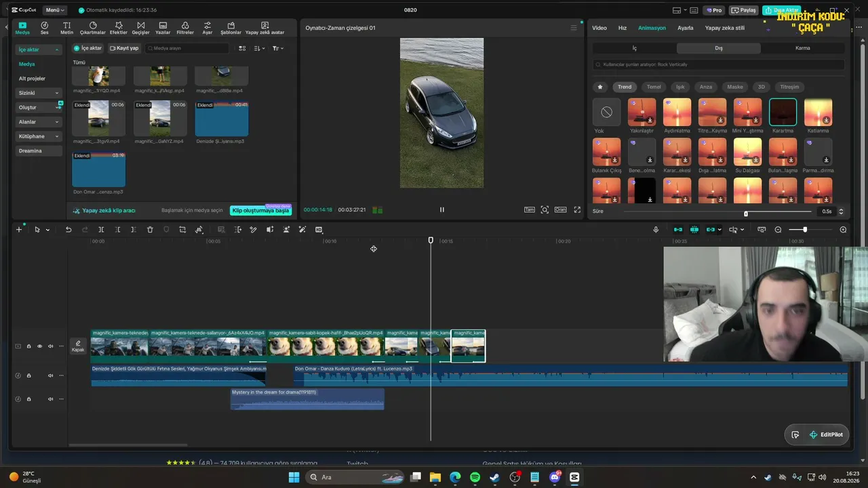Lock the main video track

[28, 346]
